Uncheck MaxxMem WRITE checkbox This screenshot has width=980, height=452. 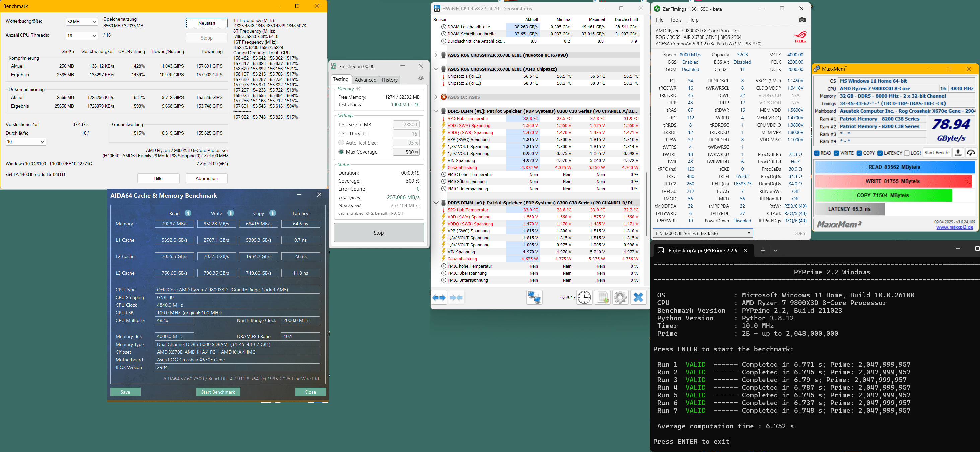point(836,153)
